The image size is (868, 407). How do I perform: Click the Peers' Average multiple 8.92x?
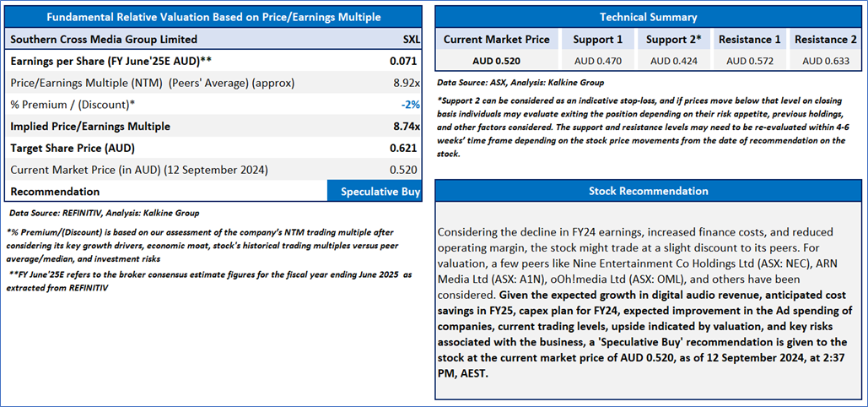(407, 83)
